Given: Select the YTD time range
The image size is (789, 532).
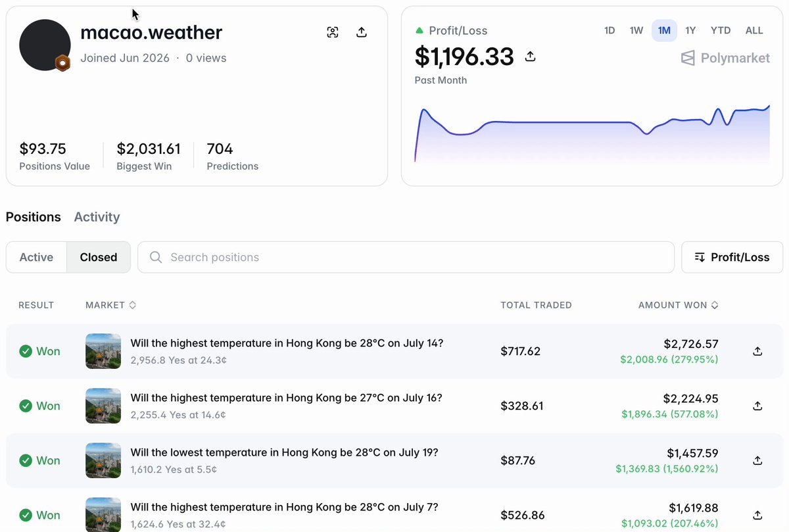Looking at the screenshot, I should [721, 30].
